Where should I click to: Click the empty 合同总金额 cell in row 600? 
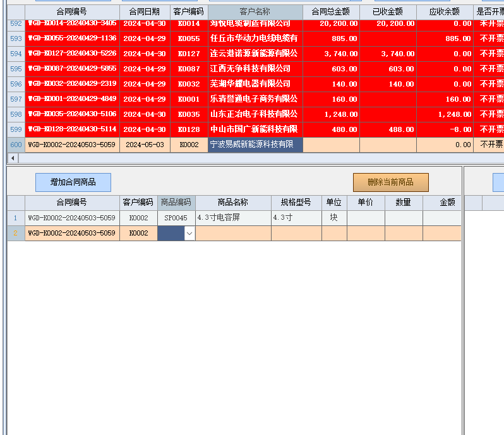[x=331, y=145]
